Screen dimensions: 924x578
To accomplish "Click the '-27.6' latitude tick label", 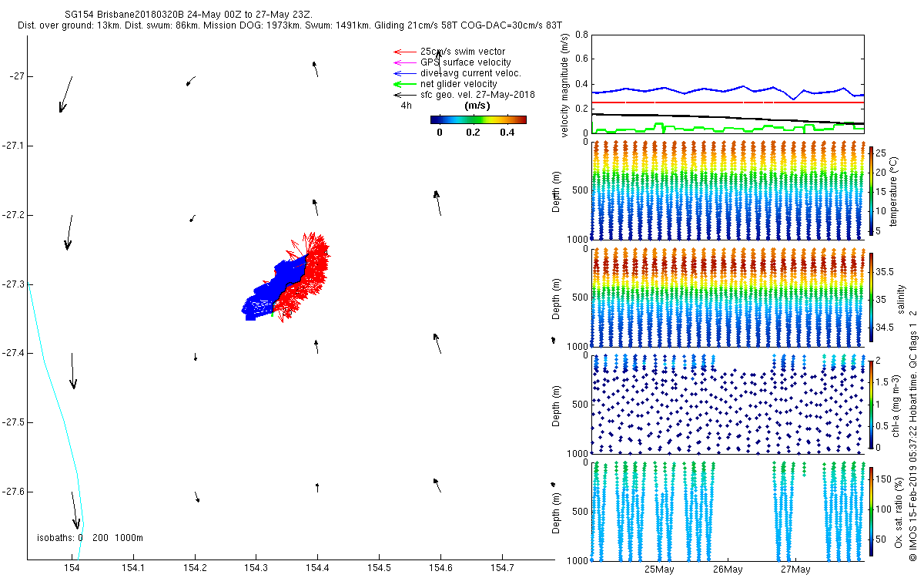I will tap(13, 492).
